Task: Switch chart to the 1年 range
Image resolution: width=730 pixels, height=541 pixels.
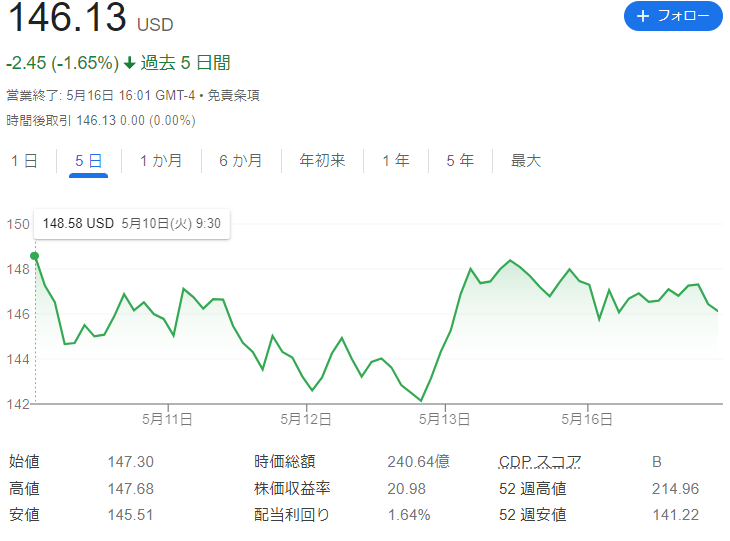Action: coord(395,160)
